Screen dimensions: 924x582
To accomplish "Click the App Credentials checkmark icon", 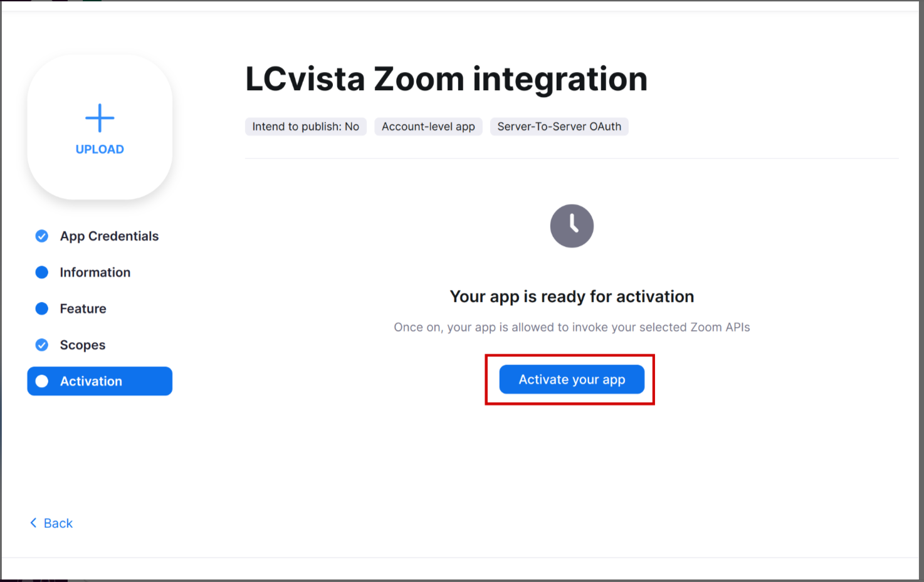I will coord(42,236).
